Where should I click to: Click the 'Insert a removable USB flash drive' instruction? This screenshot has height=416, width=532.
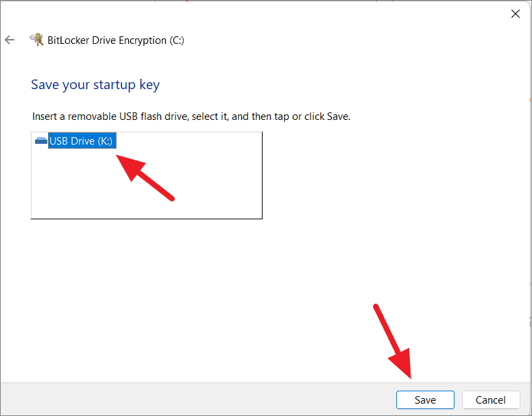pos(191,117)
